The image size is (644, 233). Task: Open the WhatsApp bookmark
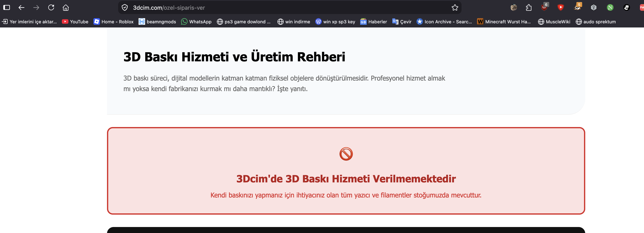coord(196,22)
